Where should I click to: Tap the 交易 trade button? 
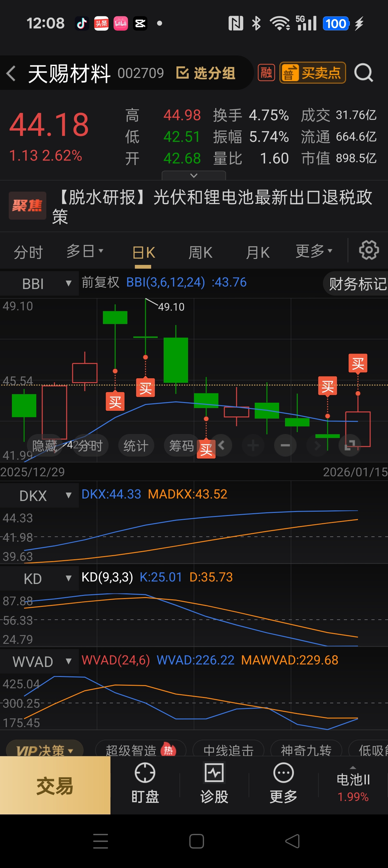tap(55, 785)
